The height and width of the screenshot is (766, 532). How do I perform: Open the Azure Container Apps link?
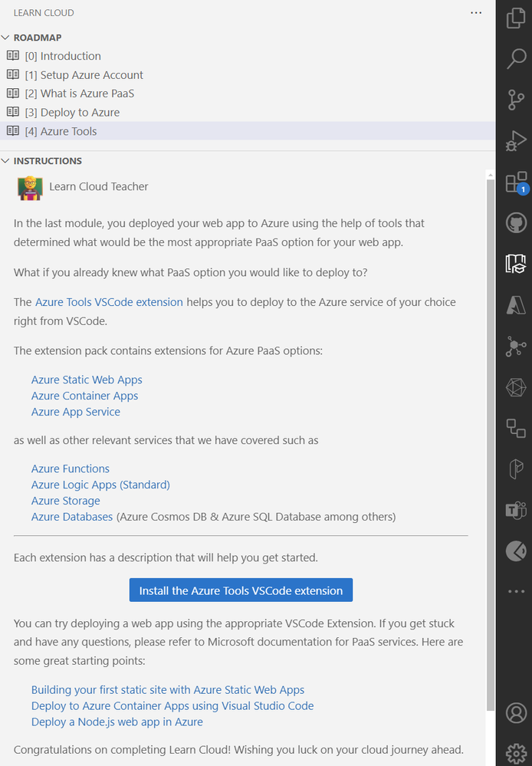tap(84, 396)
